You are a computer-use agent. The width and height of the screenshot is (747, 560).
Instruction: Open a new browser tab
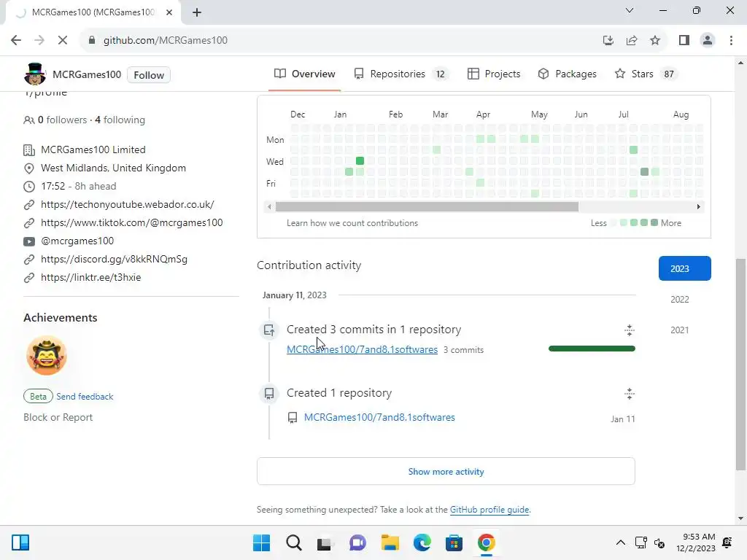[x=197, y=12]
